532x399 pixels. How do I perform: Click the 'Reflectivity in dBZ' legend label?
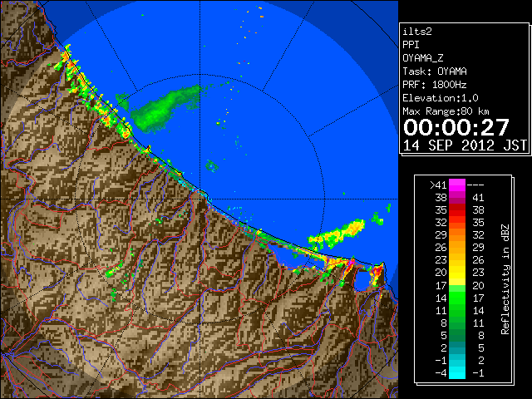point(505,279)
